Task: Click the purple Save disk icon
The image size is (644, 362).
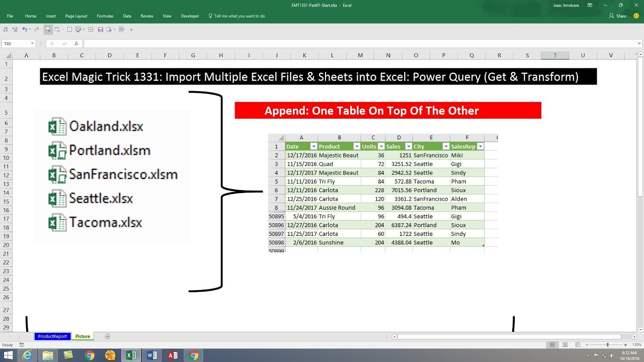Action: 101,30
